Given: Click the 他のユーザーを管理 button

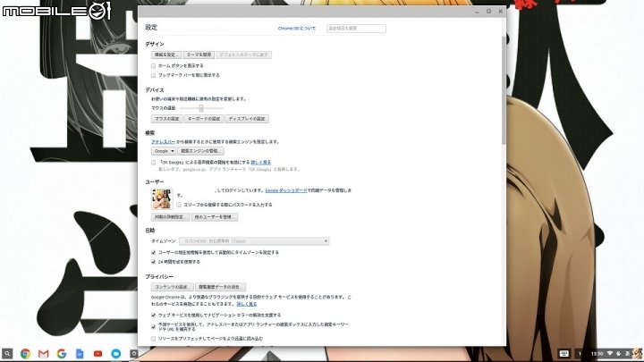Looking at the screenshot, I should (x=215, y=216).
